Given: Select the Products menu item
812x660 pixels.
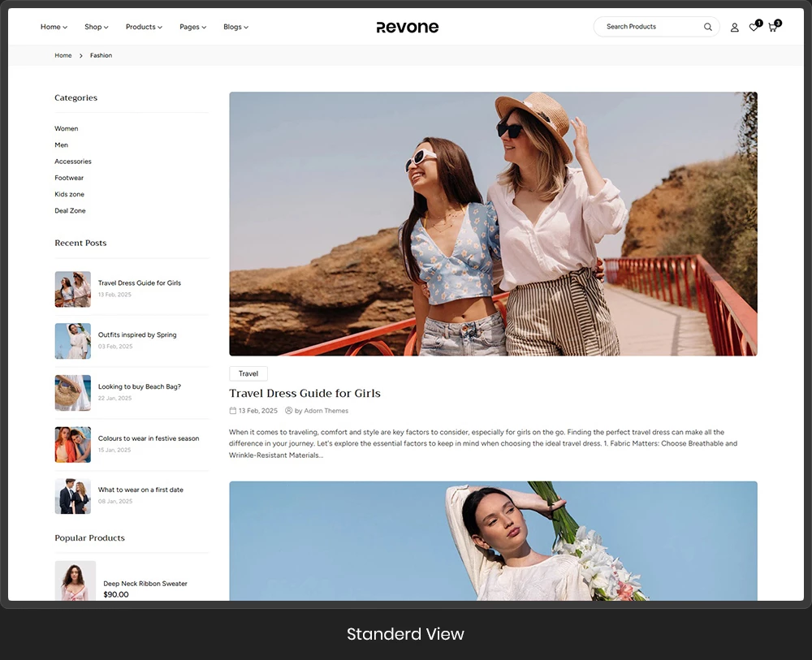Looking at the screenshot, I should click(x=144, y=27).
